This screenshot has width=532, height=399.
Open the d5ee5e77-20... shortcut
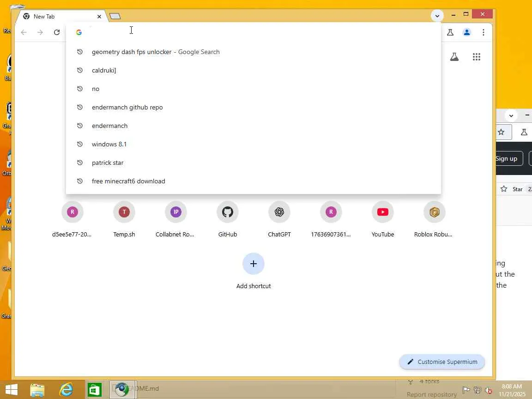[72, 219]
